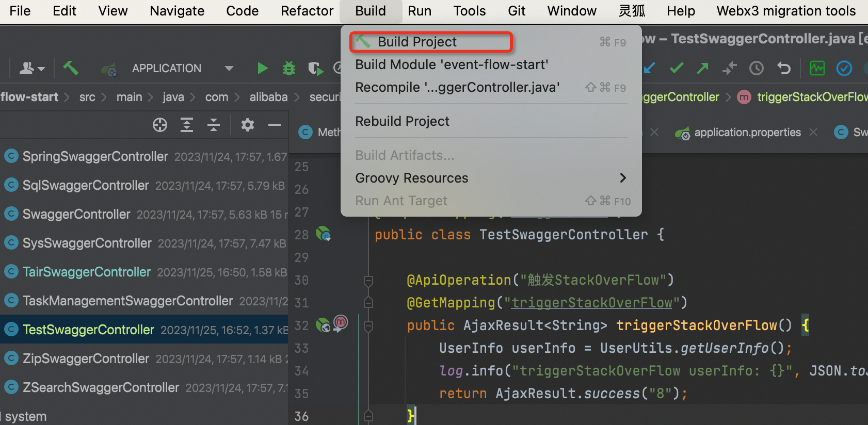Expand all in the Project panel

click(187, 125)
